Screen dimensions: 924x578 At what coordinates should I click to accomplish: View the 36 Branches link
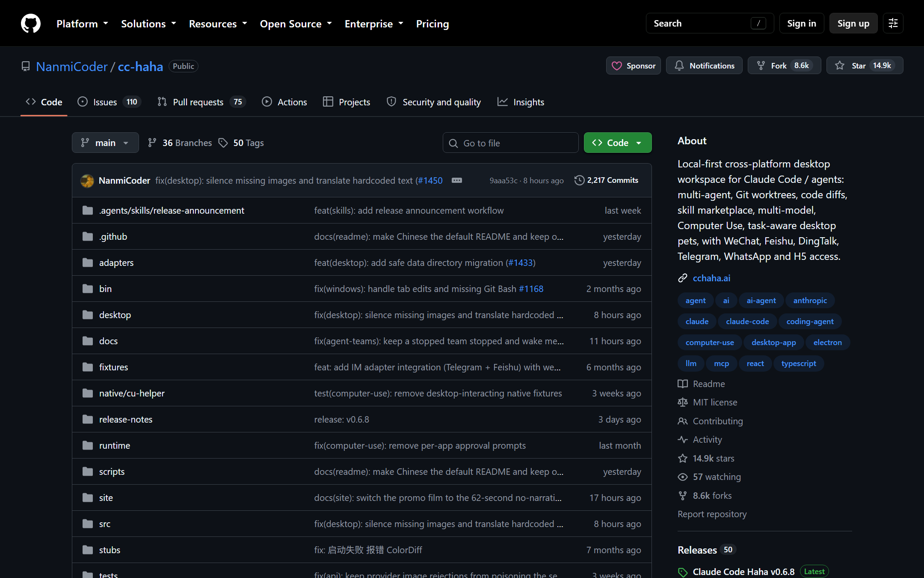[x=180, y=143]
